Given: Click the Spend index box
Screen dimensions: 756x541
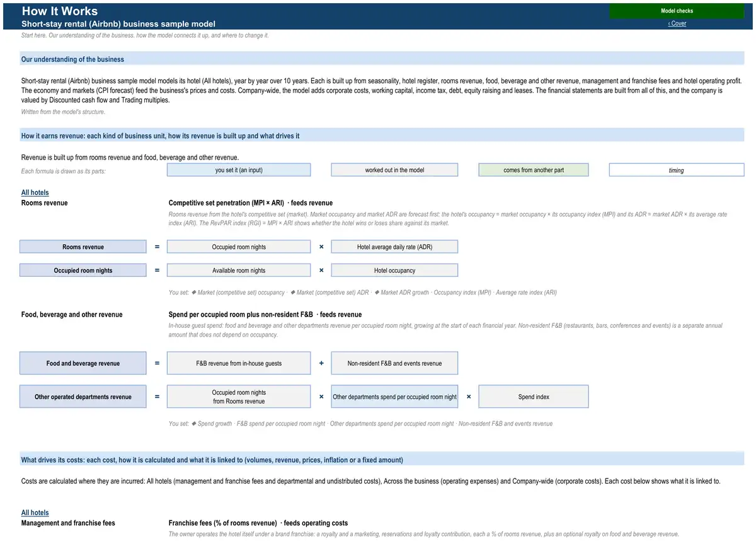Looking at the screenshot, I should tap(534, 397).
